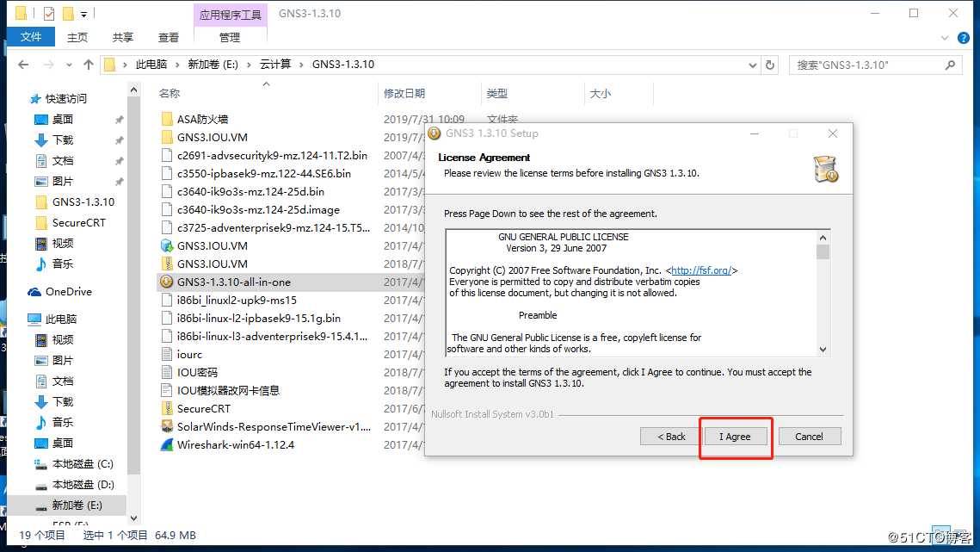This screenshot has height=552, width=980.
Task: Select the ASA防火墙 folder icon
Action: tap(167, 119)
